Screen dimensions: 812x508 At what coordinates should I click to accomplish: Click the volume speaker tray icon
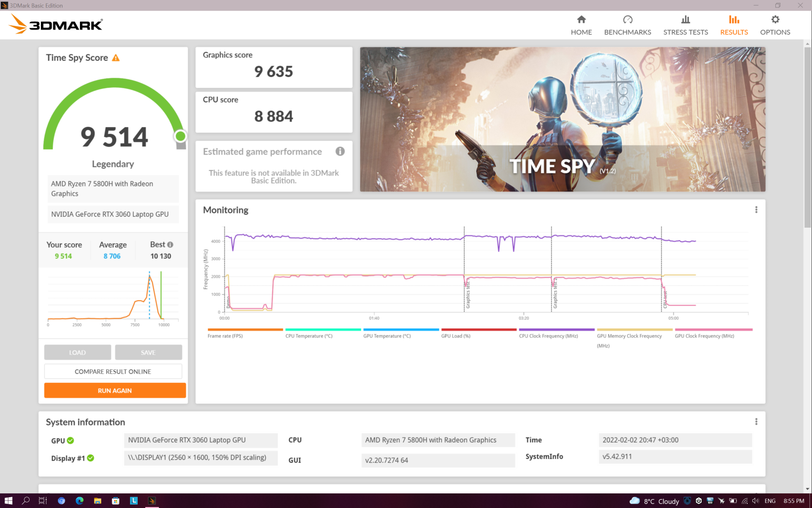coord(756,501)
